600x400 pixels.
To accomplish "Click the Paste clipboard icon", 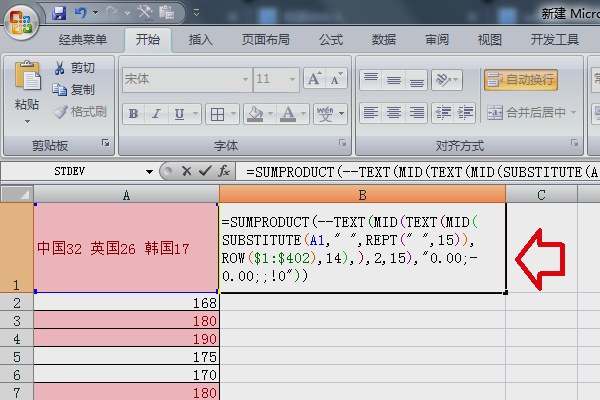I will coord(27,78).
